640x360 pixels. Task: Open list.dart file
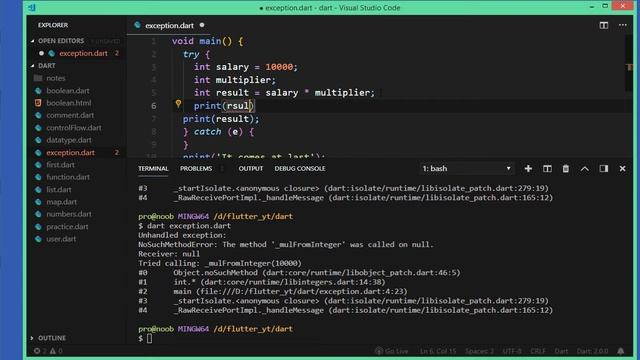click(x=59, y=190)
